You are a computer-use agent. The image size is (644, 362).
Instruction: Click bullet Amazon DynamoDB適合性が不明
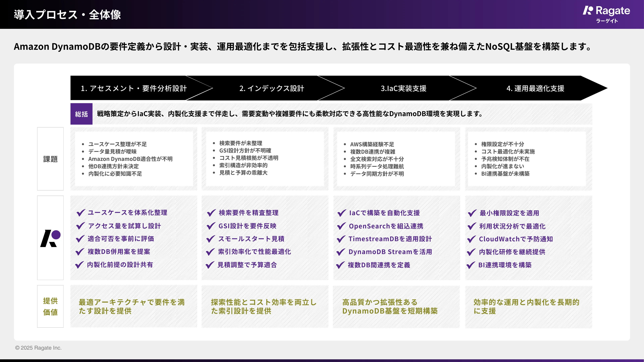(x=130, y=159)
